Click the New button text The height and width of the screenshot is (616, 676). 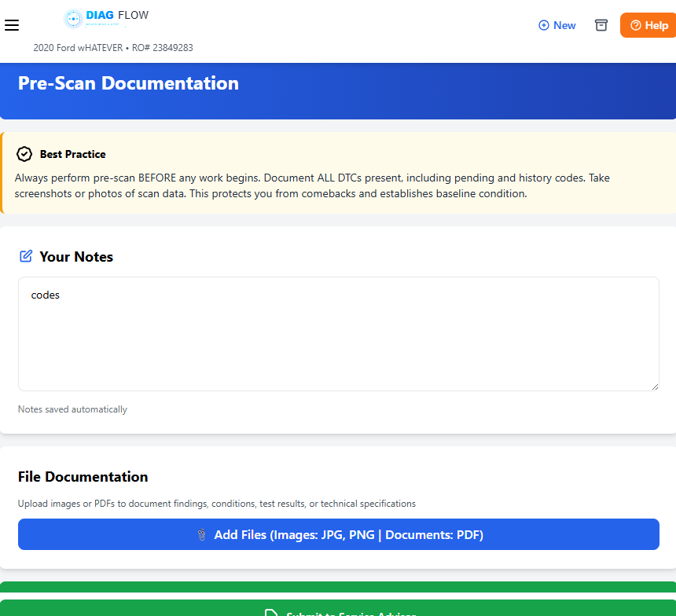tap(564, 25)
